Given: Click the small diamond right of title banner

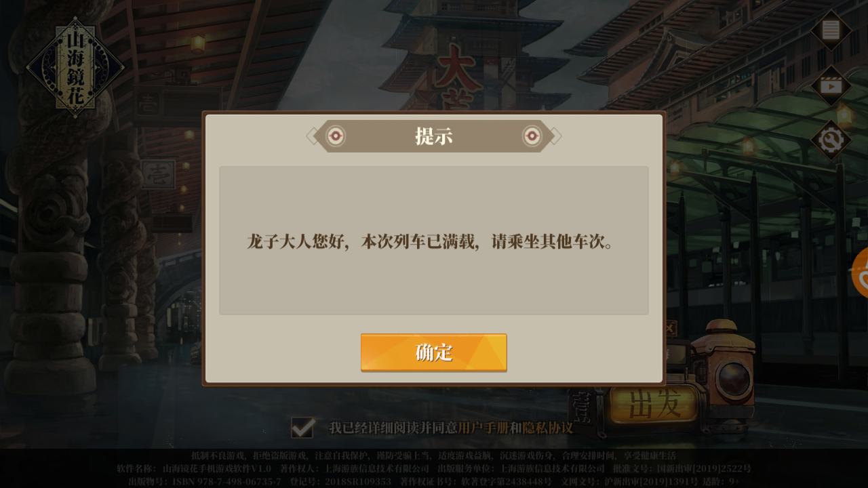Looking at the screenshot, I should tap(555, 136).
